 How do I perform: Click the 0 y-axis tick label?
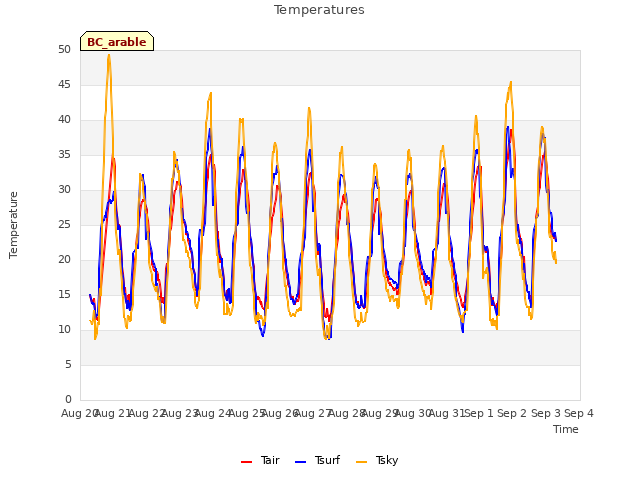click(x=68, y=400)
